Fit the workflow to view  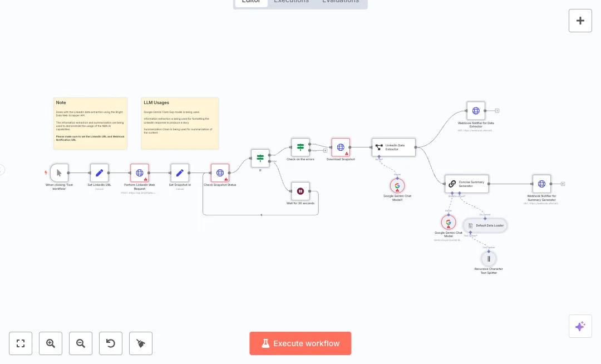[21, 343]
